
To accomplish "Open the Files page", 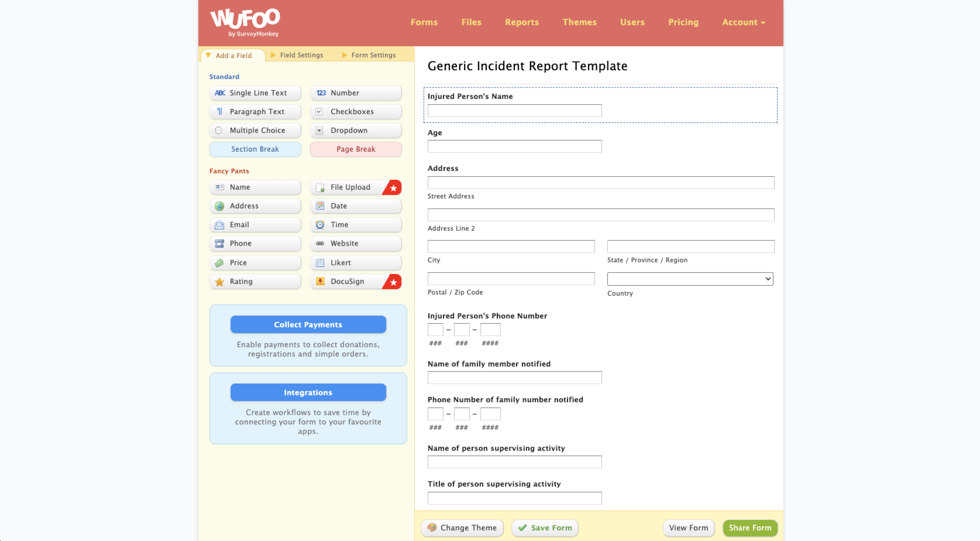I will tap(471, 22).
